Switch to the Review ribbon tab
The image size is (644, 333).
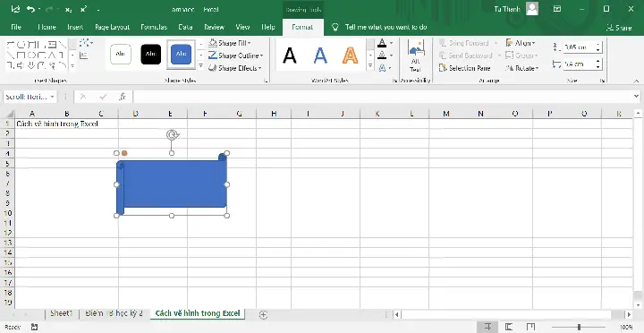point(215,27)
